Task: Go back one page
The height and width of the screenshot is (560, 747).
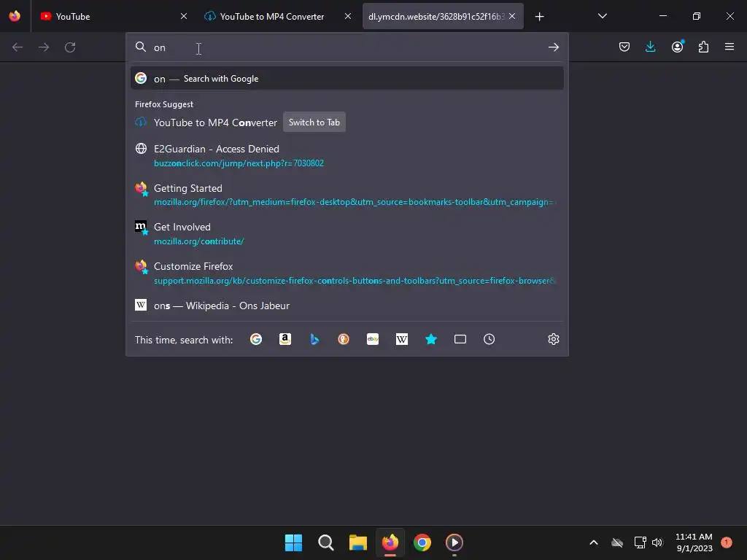Action: [18, 47]
